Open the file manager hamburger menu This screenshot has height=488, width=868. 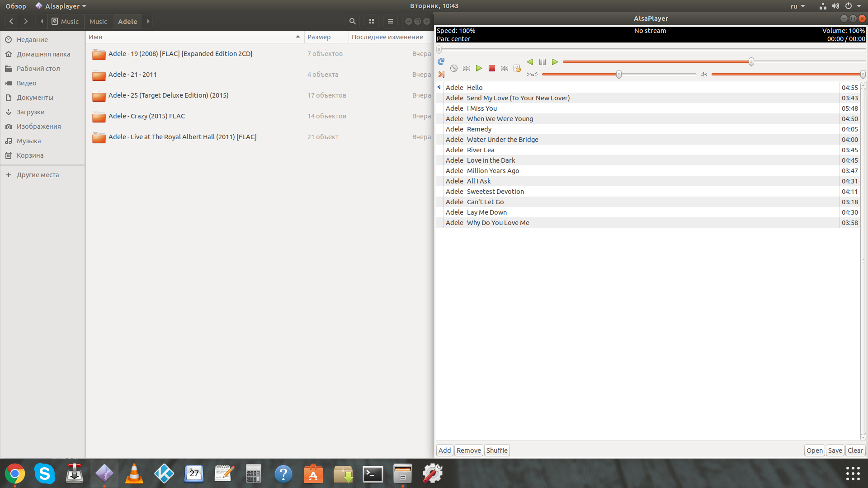point(391,21)
